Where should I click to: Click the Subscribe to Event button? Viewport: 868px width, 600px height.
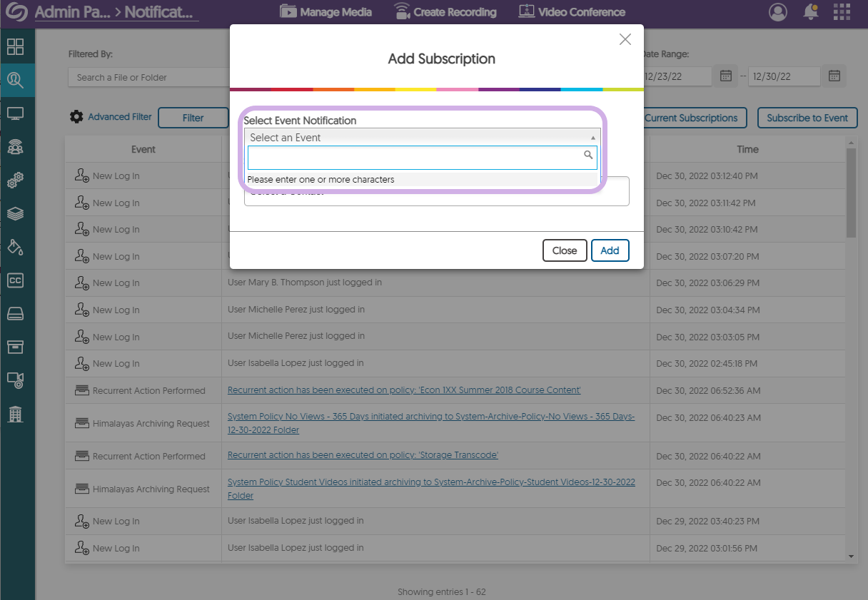tap(807, 118)
